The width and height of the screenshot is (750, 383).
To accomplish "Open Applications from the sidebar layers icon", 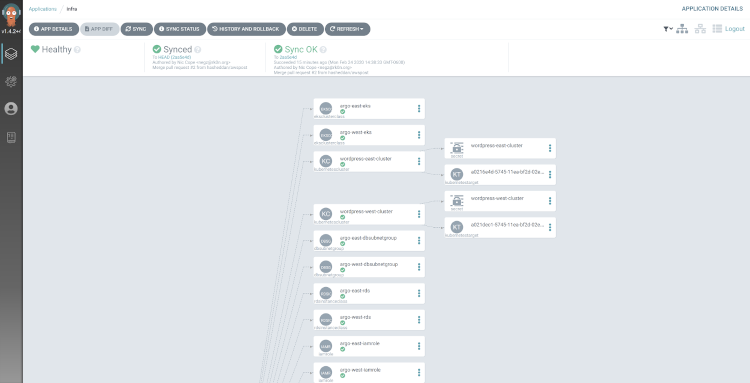I will click(x=11, y=54).
